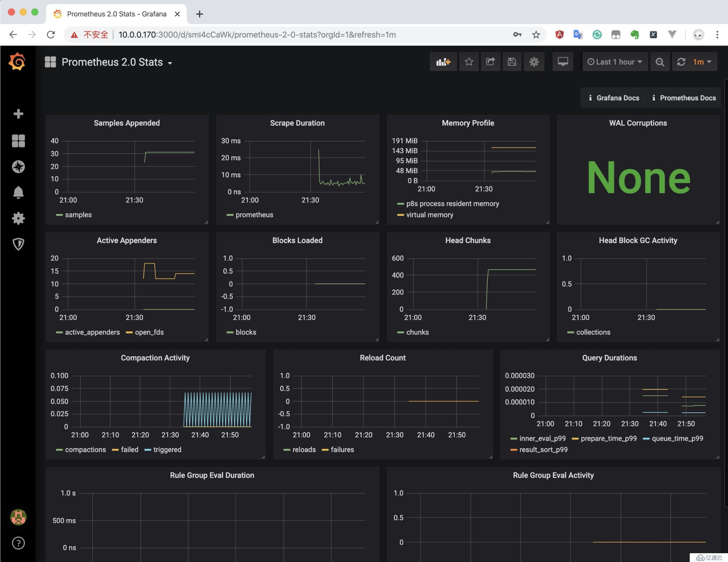Open the Evernote extension icon
Viewport: 728px width, 562px height.
click(x=635, y=34)
